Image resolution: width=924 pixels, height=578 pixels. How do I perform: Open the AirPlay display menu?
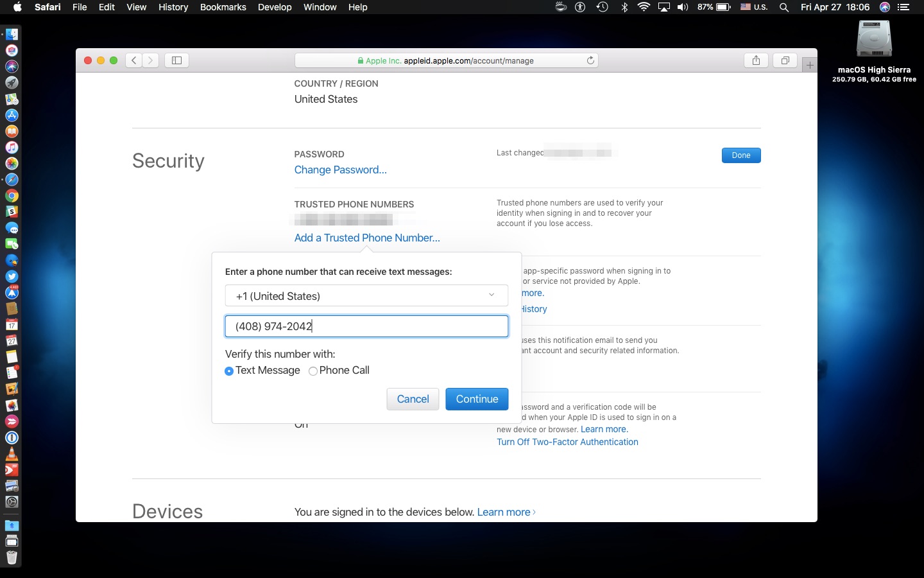coord(663,7)
